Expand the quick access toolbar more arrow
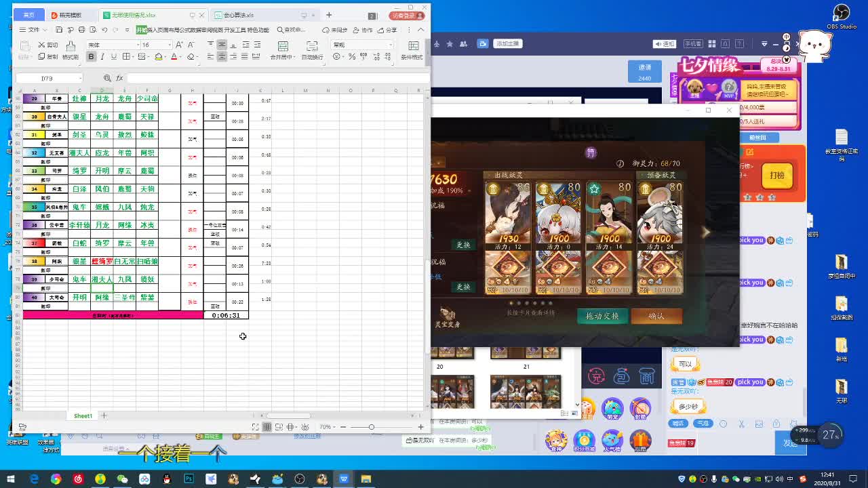The width and height of the screenshot is (868, 488). [x=127, y=30]
